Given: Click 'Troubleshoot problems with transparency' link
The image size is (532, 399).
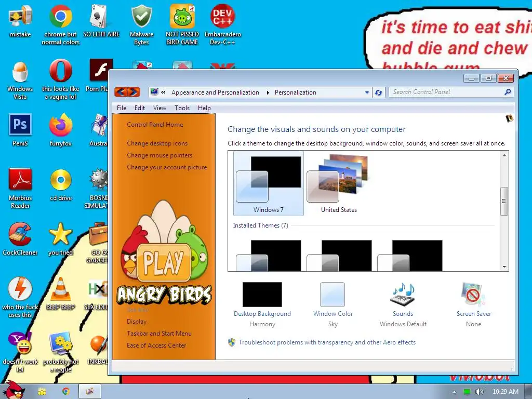Looking at the screenshot, I should [x=327, y=342].
